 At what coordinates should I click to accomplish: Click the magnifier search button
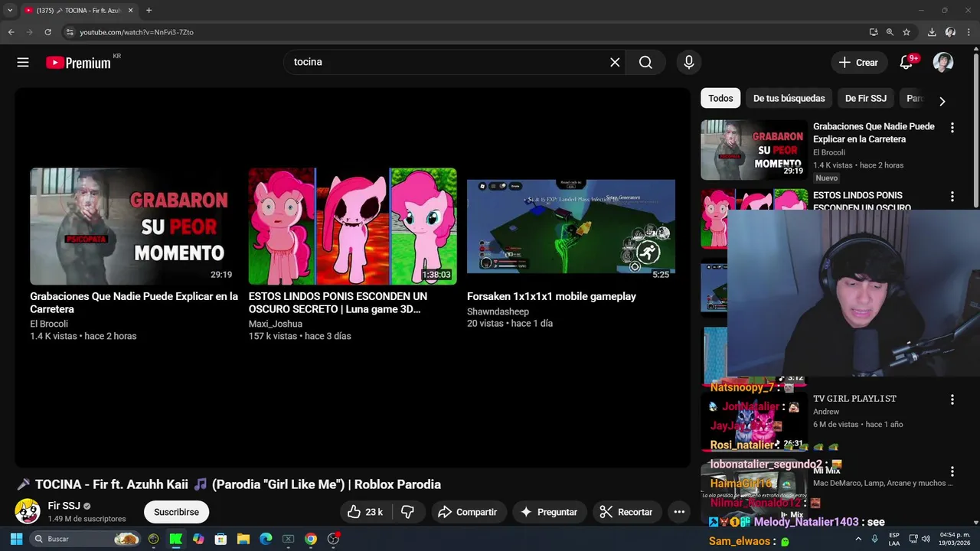coord(645,62)
